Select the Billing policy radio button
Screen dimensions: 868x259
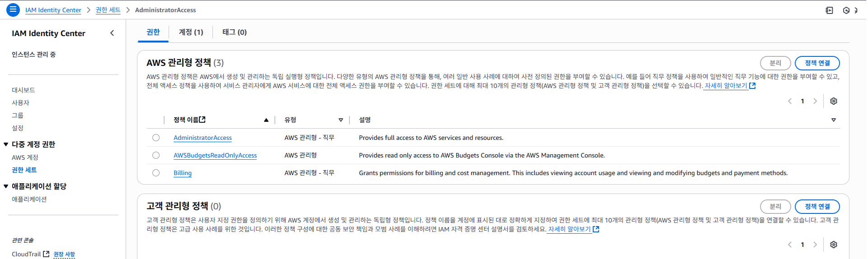[x=156, y=173]
